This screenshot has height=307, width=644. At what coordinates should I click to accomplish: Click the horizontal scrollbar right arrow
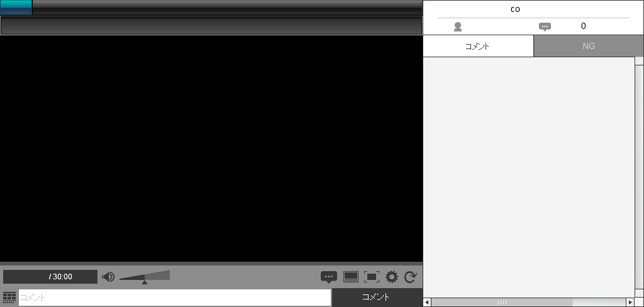point(631,303)
